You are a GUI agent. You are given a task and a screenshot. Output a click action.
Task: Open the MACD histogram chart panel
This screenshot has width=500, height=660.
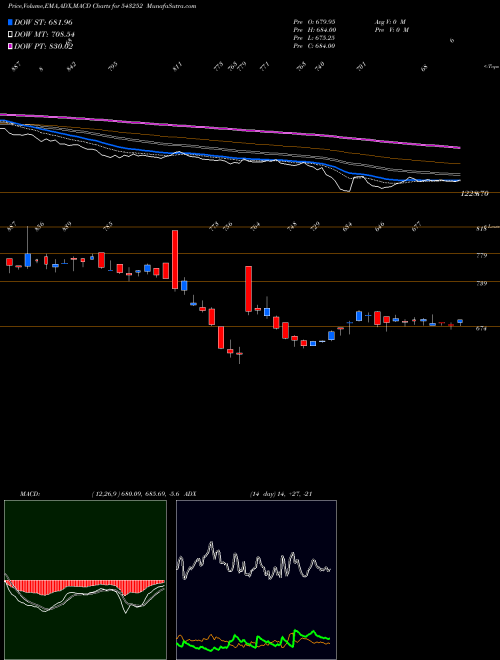point(85,580)
